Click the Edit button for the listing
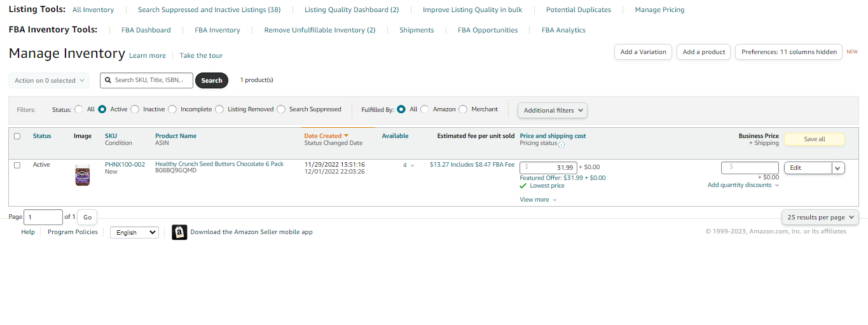Image resolution: width=868 pixels, height=325 pixels. [x=808, y=168]
